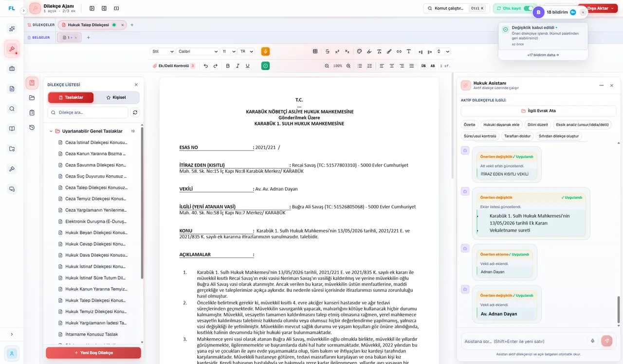Screen dimensions: 623x364
Task: Switch to the Taslaklar tab
Action: tap(71, 97)
